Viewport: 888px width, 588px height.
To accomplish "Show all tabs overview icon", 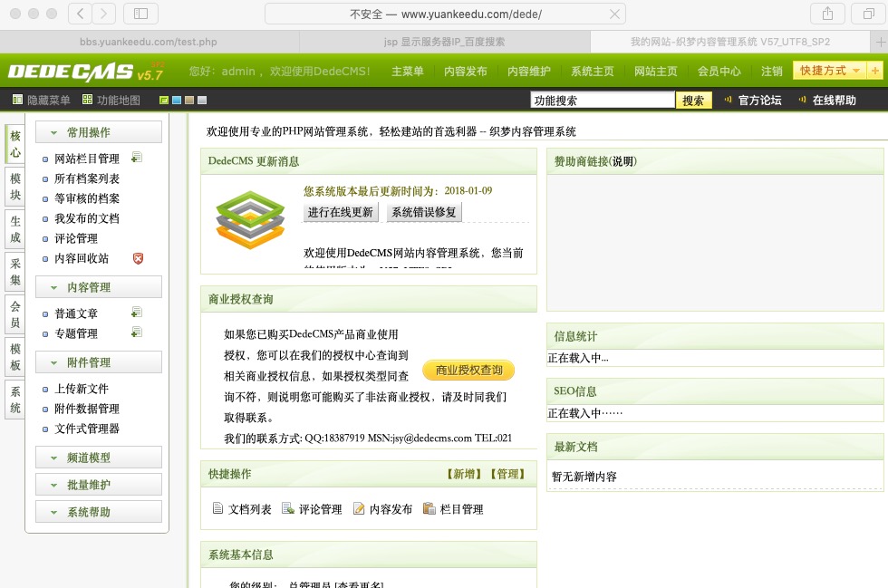I will point(868,14).
